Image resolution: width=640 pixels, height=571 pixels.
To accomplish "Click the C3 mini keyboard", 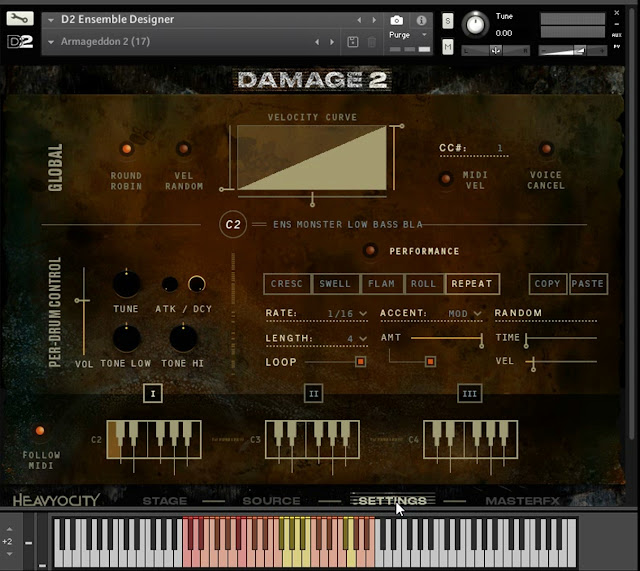I will point(312,440).
